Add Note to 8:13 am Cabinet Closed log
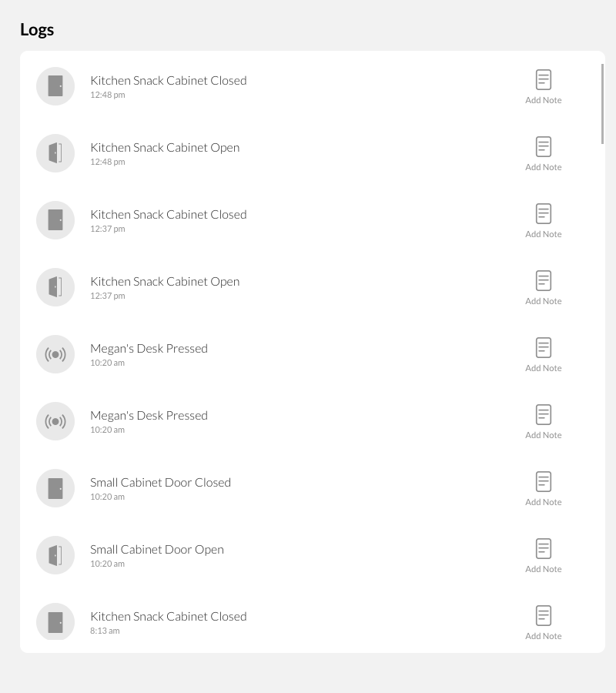The image size is (616, 693). pyautogui.click(x=543, y=622)
